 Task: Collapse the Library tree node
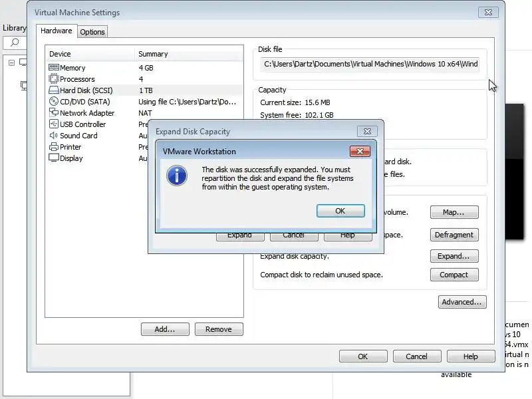(x=11, y=63)
